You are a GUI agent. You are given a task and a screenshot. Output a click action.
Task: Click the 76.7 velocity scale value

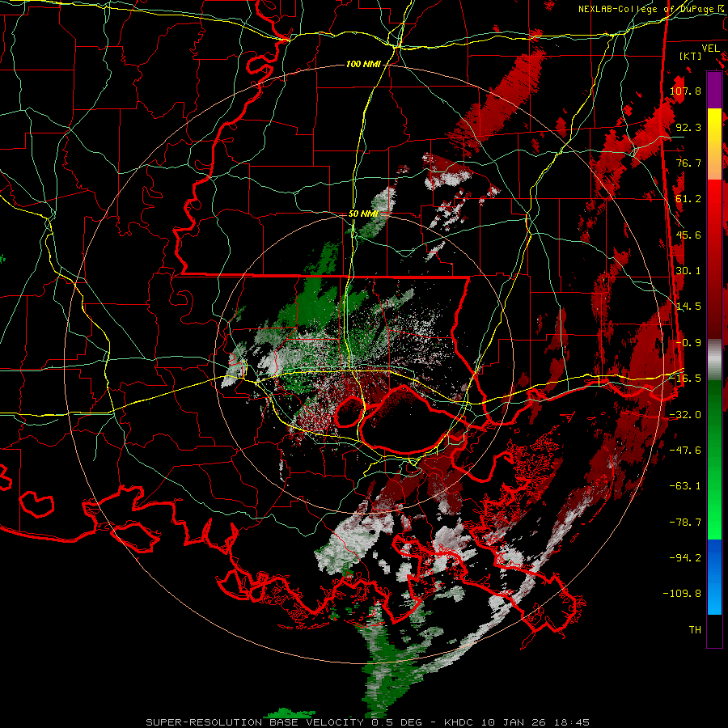[x=688, y=163]
